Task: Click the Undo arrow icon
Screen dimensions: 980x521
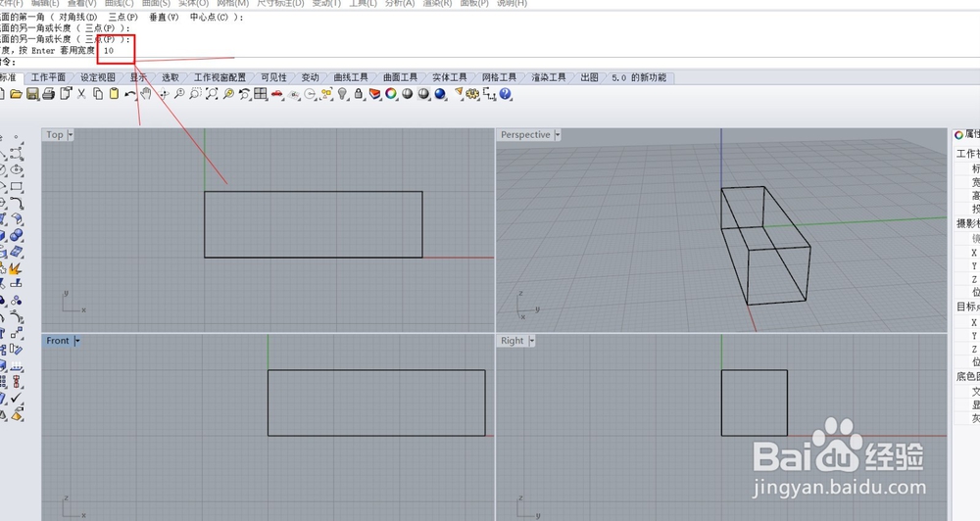Action: click(x=130, y=94)
